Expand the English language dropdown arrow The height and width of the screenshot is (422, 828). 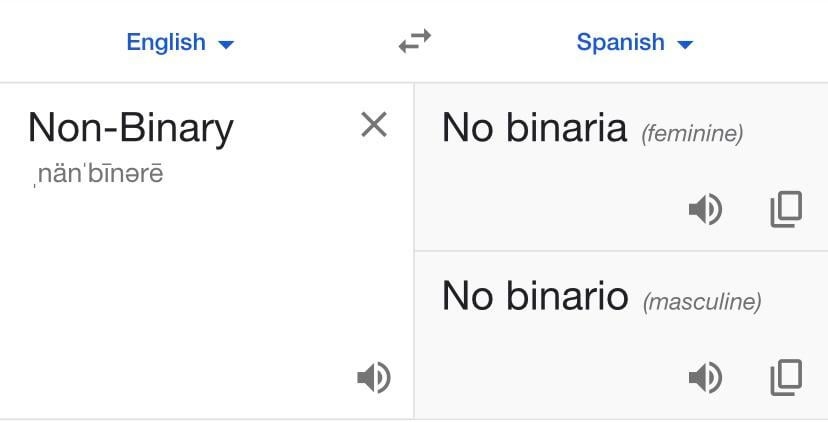226,44
